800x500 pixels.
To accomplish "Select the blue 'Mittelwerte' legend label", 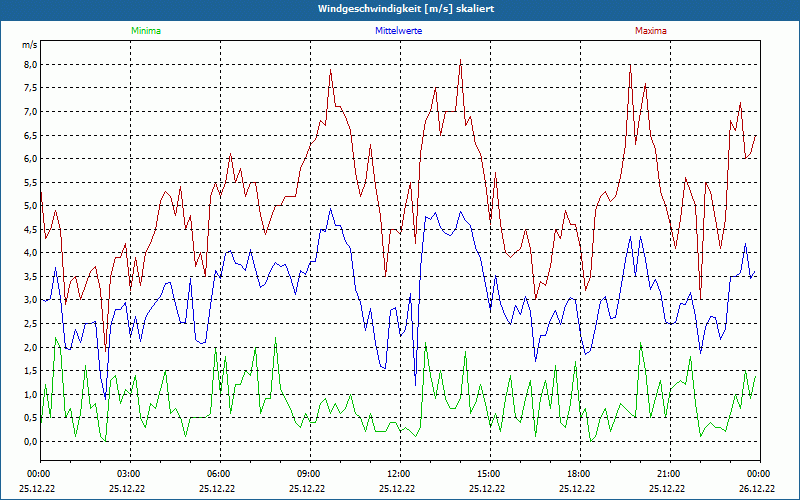I will [398, 31].
